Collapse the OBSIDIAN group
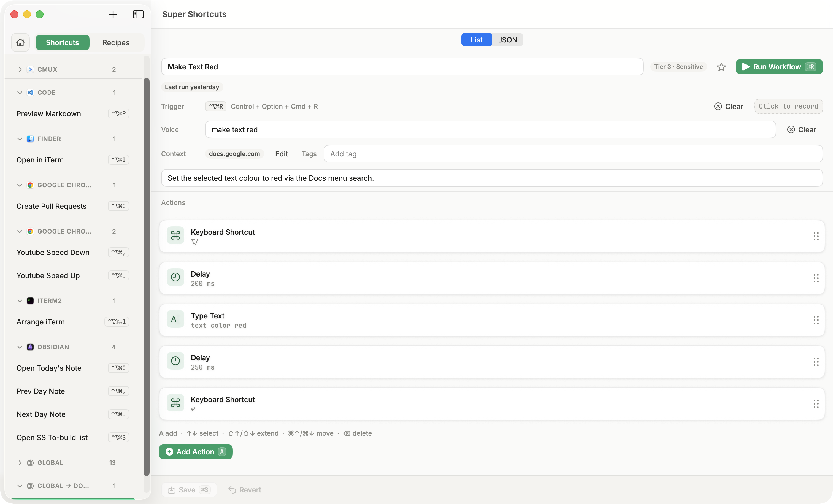The image size is (833, 504). (x=20, y=347)
